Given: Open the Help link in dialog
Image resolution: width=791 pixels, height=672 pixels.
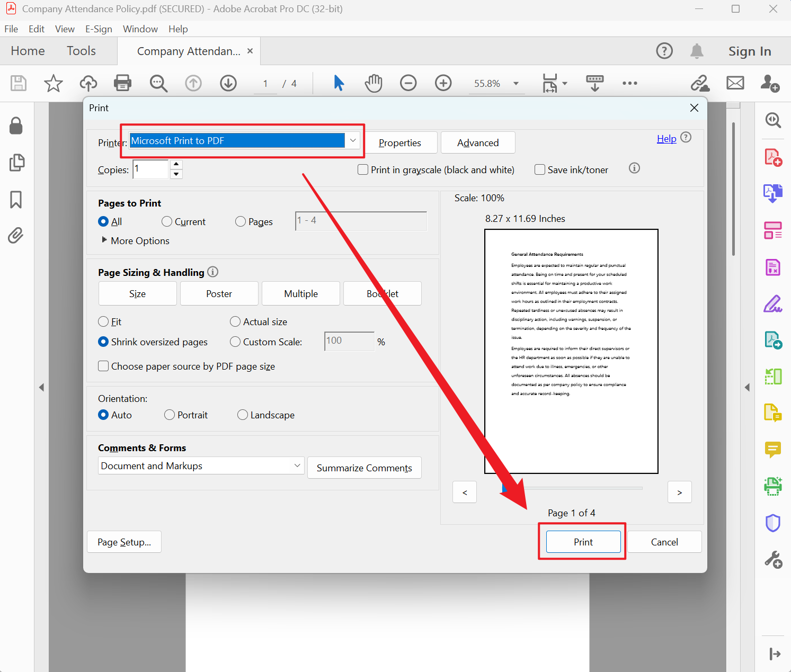Looking at the screenshot, I should pos(666,139).
